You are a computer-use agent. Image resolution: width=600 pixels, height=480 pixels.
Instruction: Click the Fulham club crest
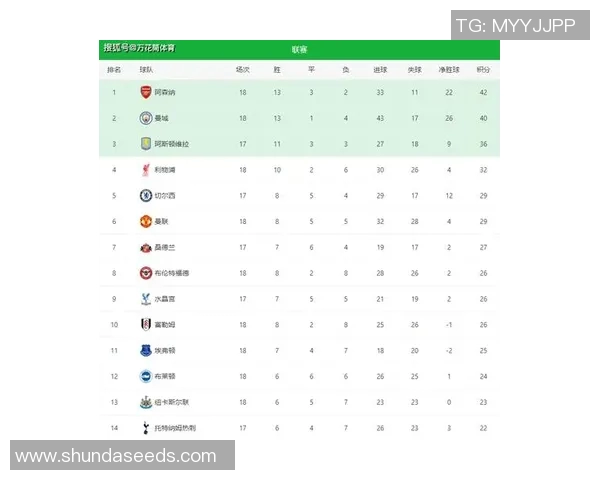point(145,324)
